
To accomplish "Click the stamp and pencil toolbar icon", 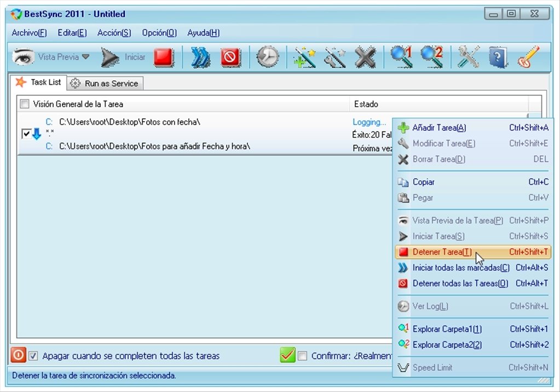I will click(529, 57).
